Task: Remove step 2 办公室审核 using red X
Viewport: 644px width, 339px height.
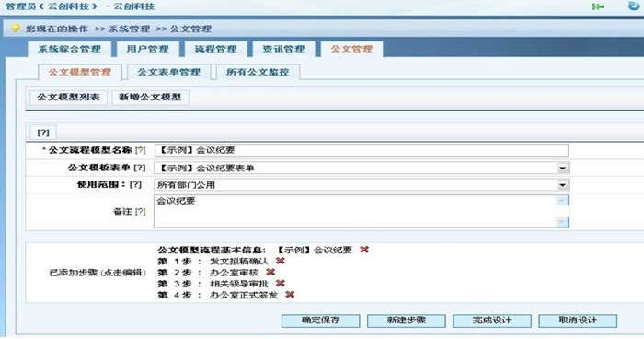Action: (x=270, y=272)
